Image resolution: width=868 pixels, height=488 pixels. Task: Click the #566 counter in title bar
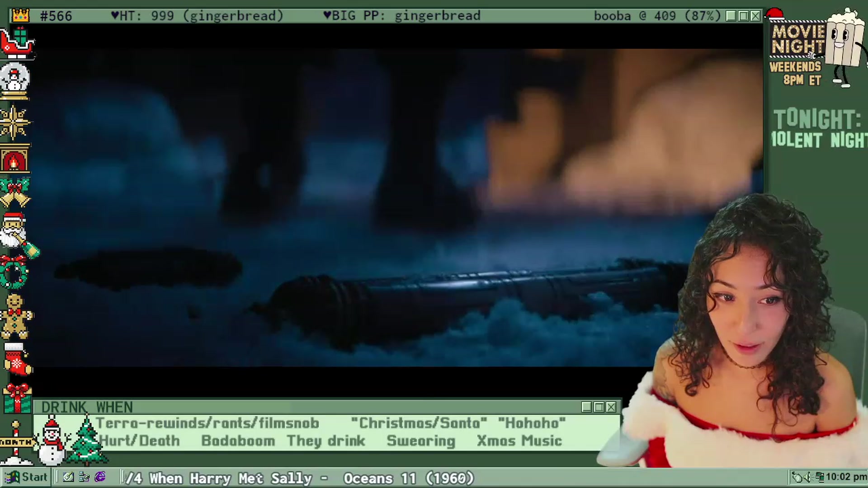56,16
